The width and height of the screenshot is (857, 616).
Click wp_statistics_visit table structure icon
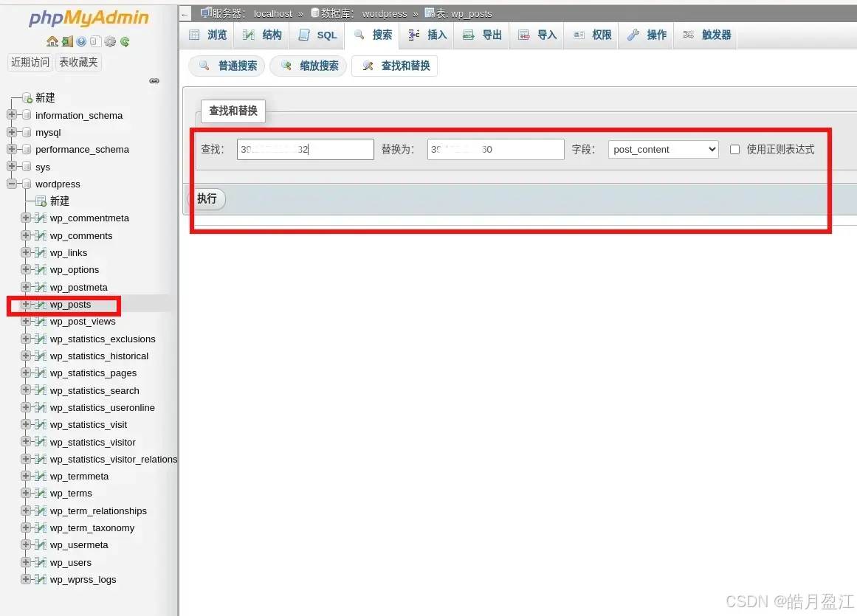pos(41,424)
